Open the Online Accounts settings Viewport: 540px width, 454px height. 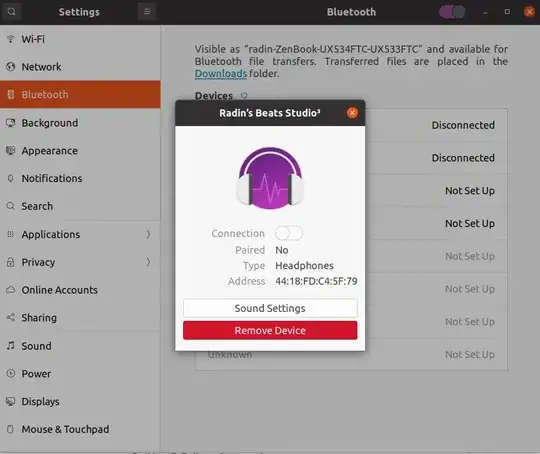pyautogui.click(x=80, y=290)
